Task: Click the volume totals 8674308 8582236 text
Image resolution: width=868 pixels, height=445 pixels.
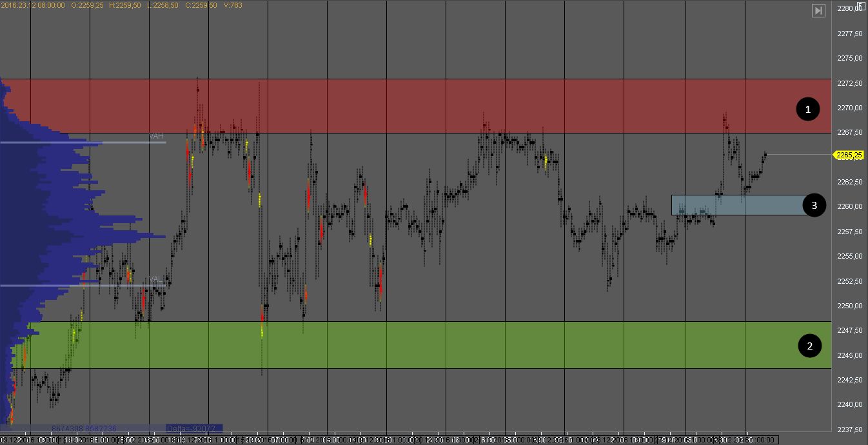Action: point(84,428)
